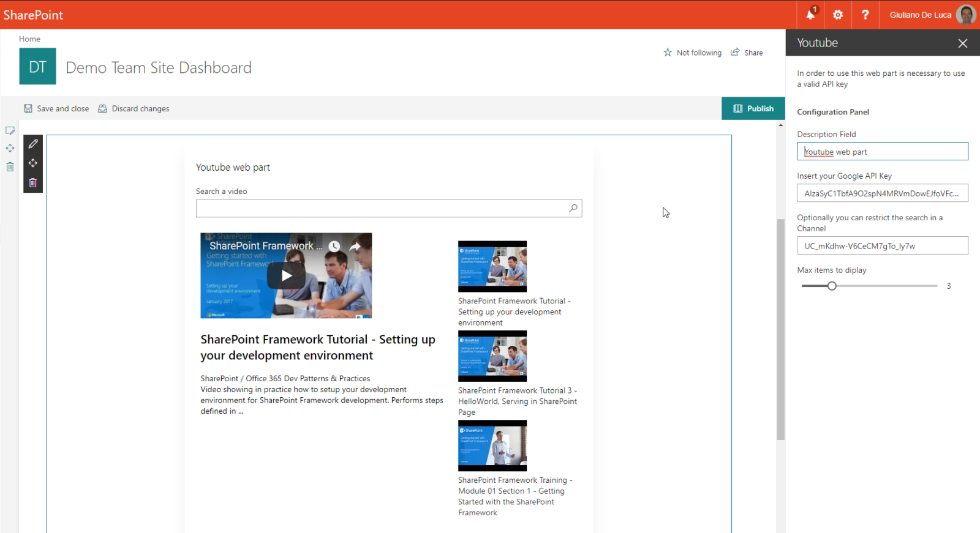This screenshot has height=533, width=980.
Task: Click into the Google API Key input
Action: coord(883,193)
